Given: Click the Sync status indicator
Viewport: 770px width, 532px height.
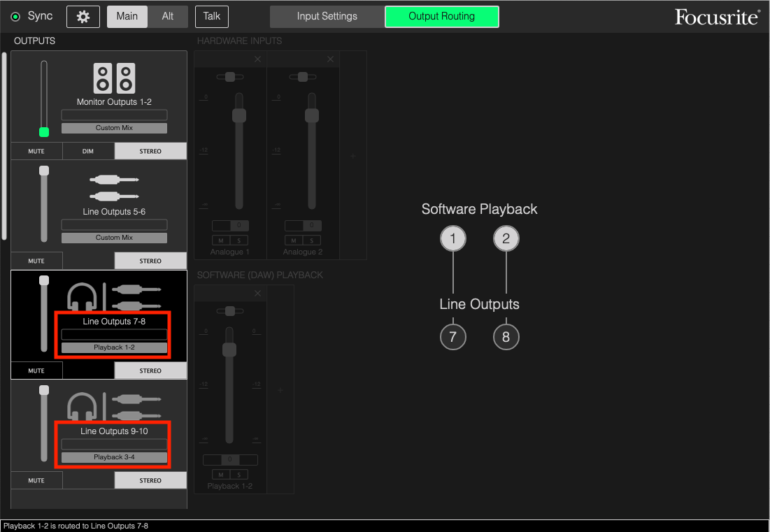Looking at the screenshot, I should click(x=15, y=16).
